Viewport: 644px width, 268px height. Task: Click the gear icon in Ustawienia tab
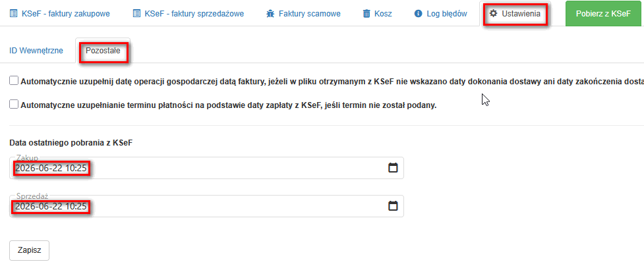coord(494,14)
